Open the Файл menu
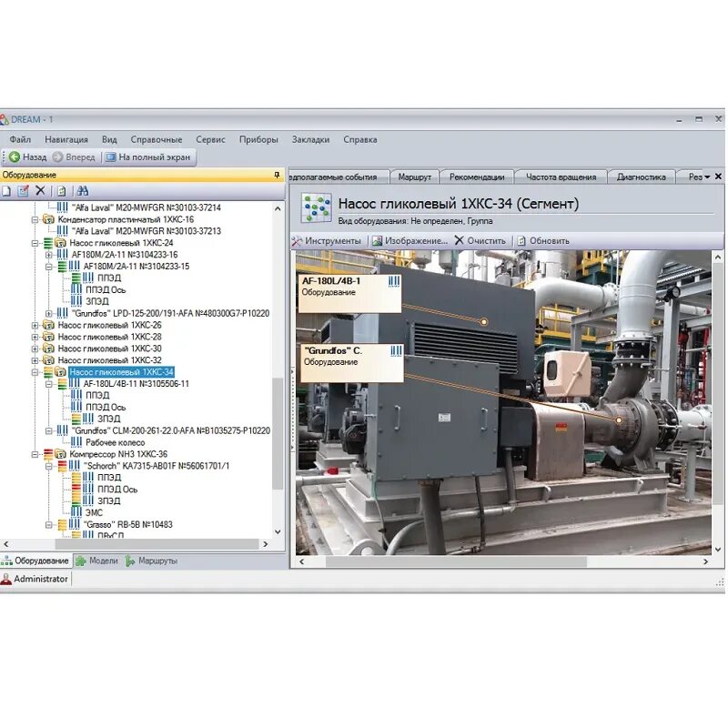The height and width of the screenshot is (728, 728). click(x=20, y=140)
